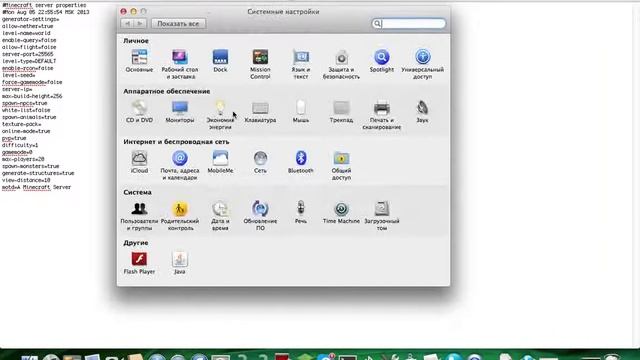Click the Показать все button

178,24
